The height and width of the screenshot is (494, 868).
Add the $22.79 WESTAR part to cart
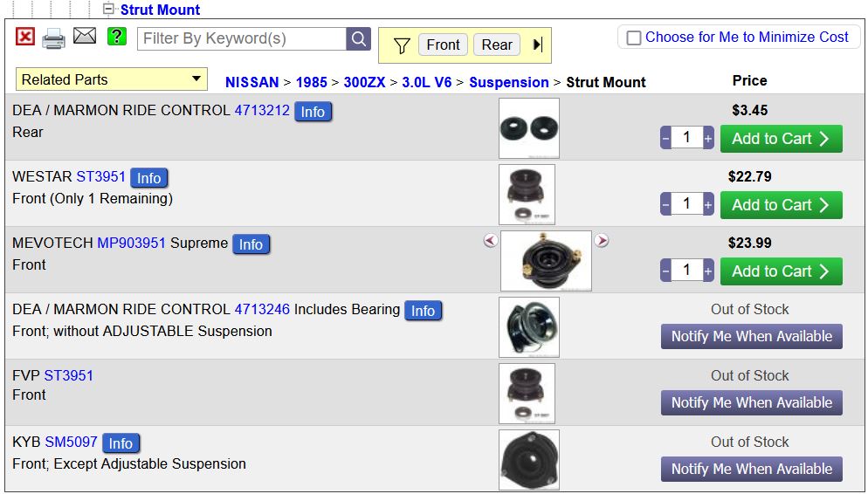tap(781, 205)
